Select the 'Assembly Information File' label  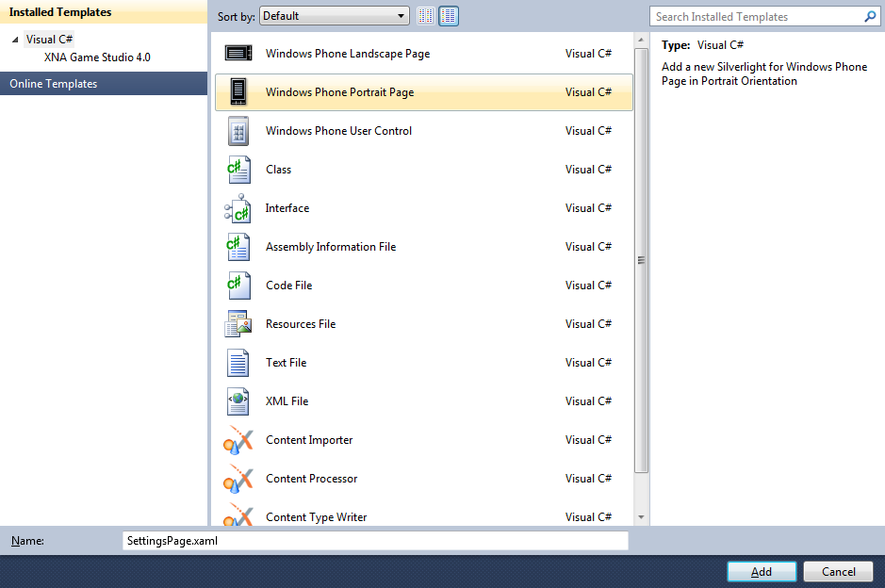331,247
